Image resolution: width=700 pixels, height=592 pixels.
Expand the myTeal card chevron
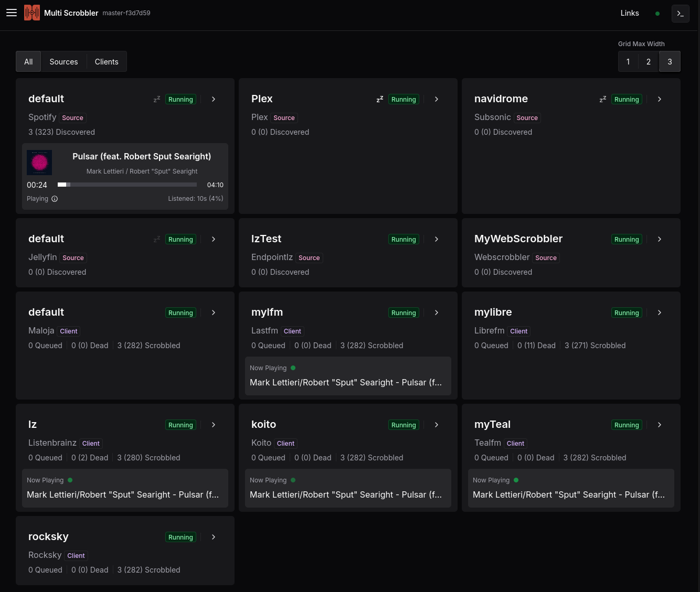tap(660, 425)
